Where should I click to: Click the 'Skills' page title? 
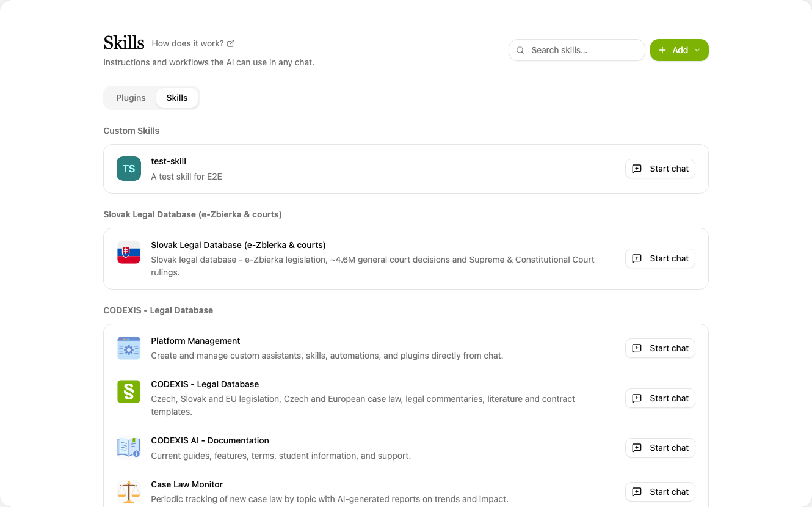(124, 43)
